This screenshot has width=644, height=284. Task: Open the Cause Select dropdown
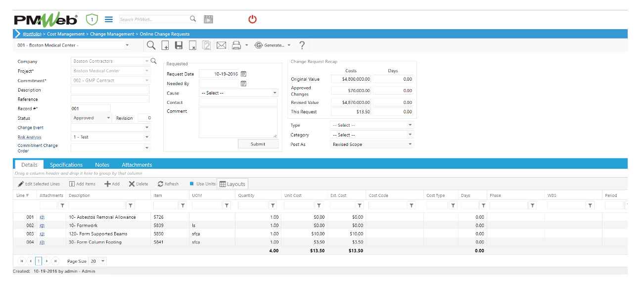(238, 93)
